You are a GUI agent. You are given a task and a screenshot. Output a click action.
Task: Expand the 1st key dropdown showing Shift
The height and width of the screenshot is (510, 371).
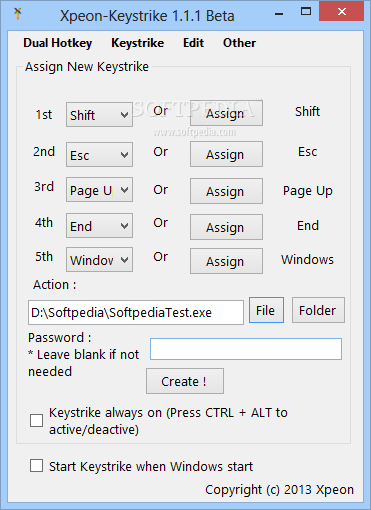click(99, 115)
